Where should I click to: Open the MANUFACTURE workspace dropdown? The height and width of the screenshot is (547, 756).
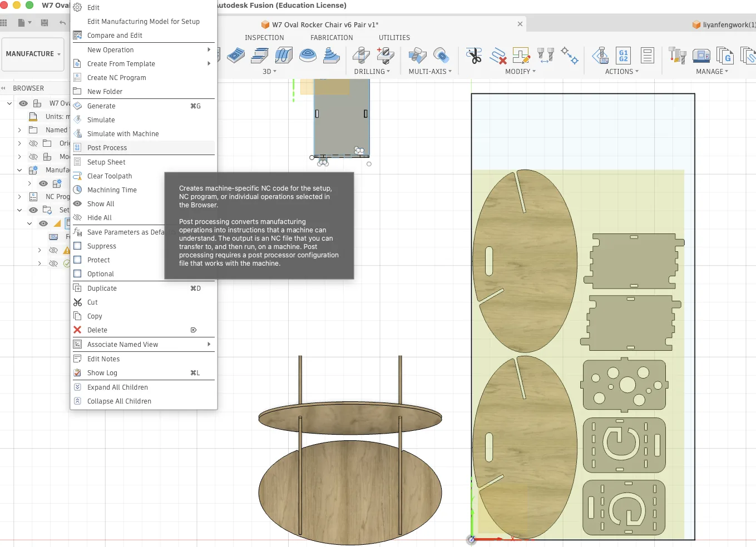[33, 54]
